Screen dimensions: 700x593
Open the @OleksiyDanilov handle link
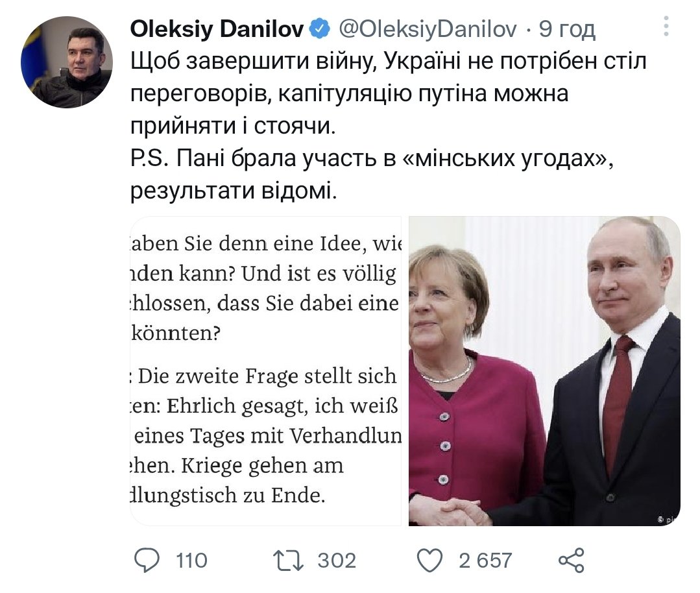(x=428, y=29)
